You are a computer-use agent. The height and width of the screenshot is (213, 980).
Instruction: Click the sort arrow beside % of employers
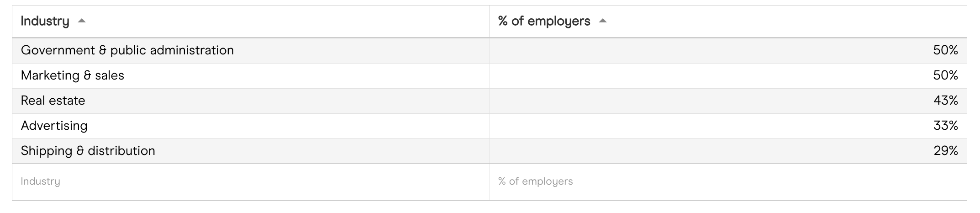(x=603, y=21)
